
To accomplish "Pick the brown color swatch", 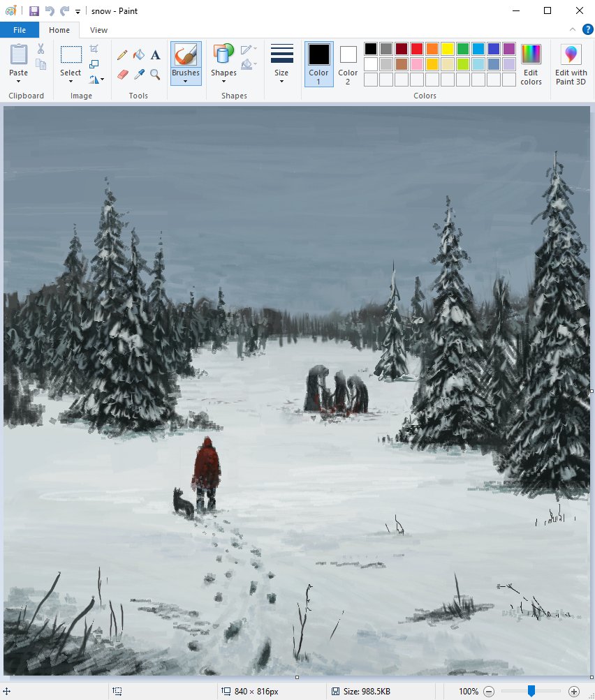I will pyautogui.click(x=402, y=64).
